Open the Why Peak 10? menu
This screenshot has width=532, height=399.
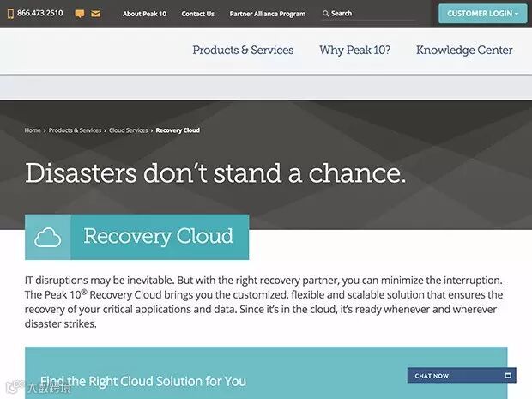(x=355, y=51)
